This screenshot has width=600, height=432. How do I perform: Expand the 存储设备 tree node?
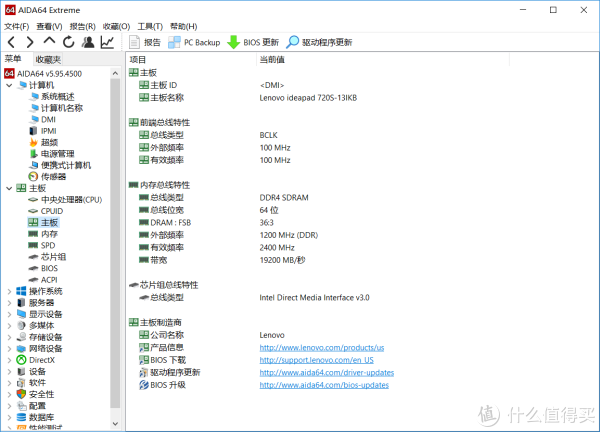tap(9, 337)
